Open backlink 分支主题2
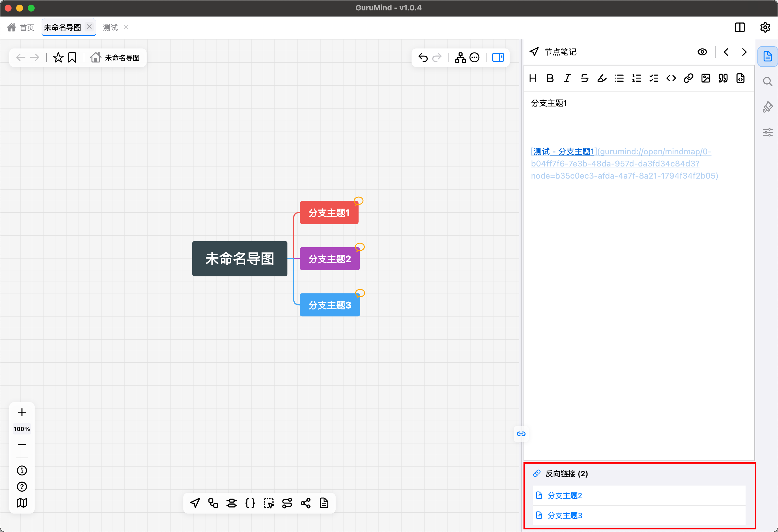778x532 pixels. click(565, 496)
